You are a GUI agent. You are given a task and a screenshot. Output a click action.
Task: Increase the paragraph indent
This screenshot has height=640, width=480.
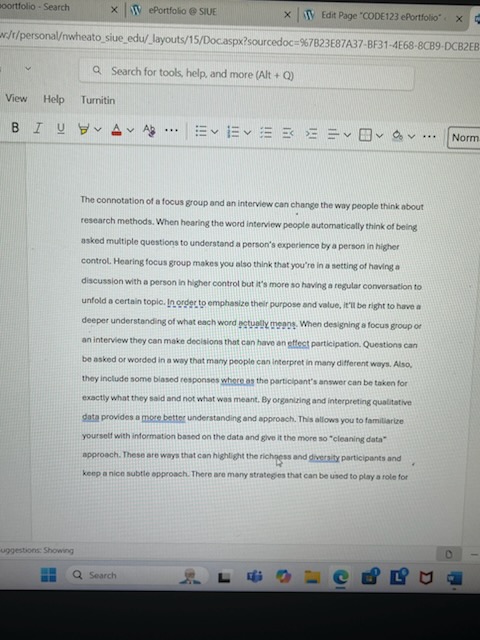tap(311, 134)
